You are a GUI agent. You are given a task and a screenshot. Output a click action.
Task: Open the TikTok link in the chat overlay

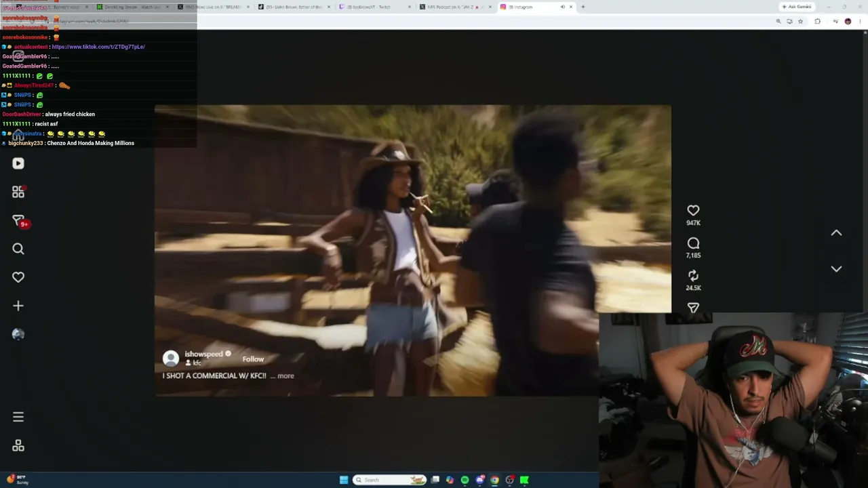click(x=98, y=47)
